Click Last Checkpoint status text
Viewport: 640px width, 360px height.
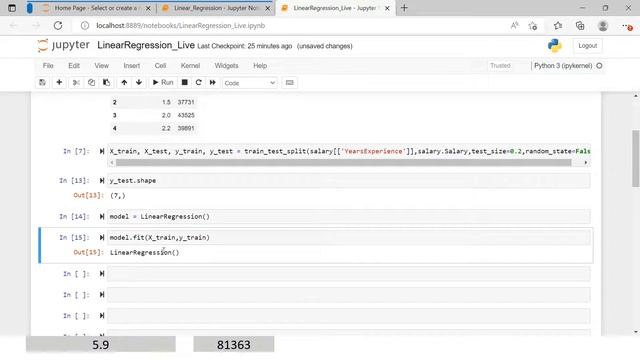244,46
